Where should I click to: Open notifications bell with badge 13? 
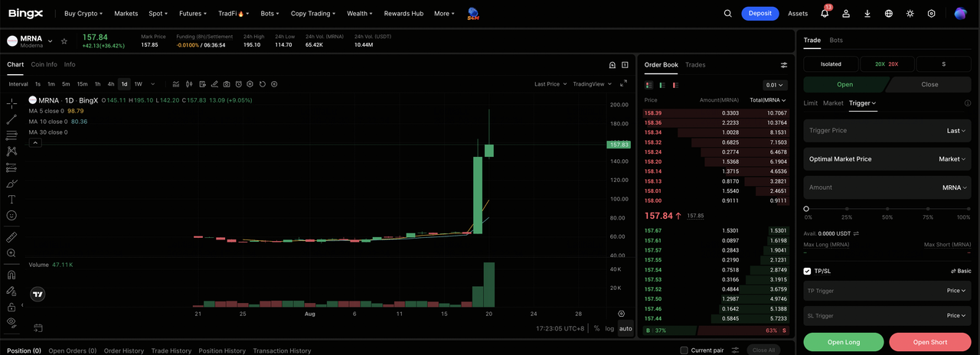(x=825, y=13)
